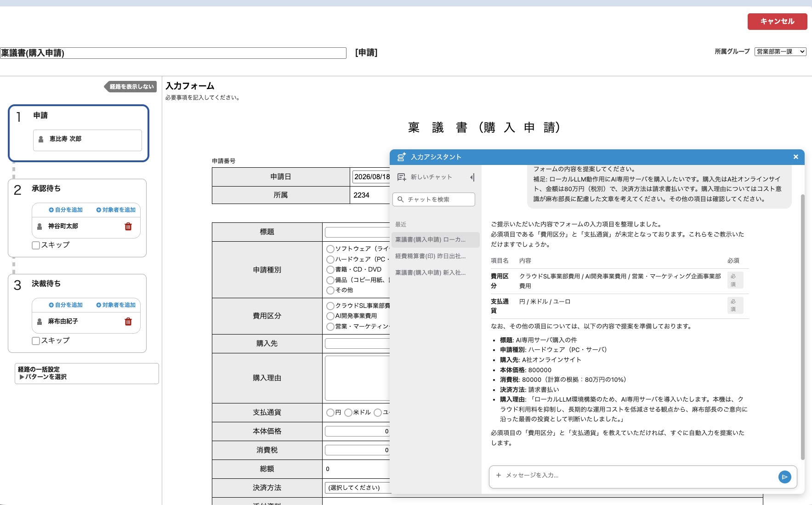Click the 入力フォーム heading
Image resolution: width=812 pixels, height=505 pixels.
point(190,86)
